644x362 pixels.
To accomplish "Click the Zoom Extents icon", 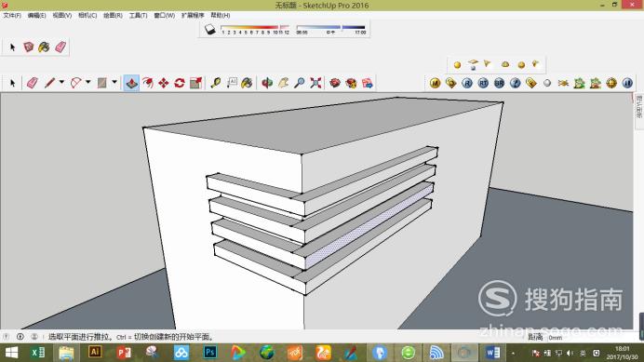I will click(x=315, y=83).
